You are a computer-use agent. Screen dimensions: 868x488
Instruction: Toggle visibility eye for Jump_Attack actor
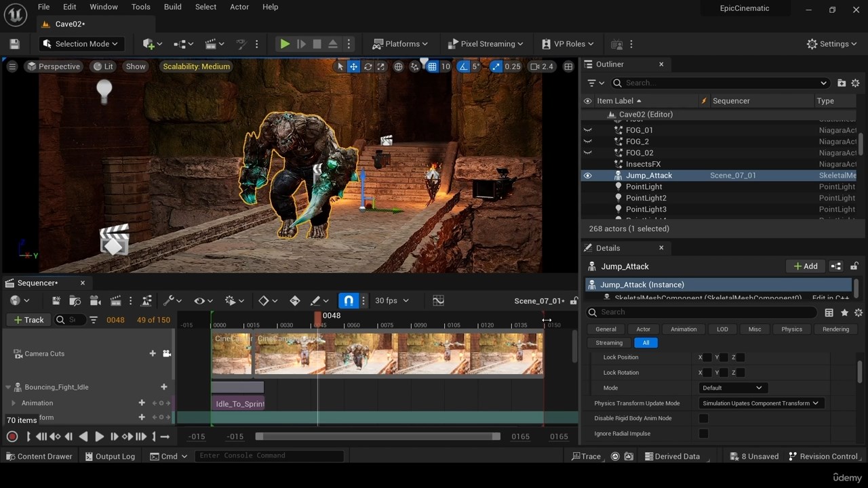click(x=588, y=176)
